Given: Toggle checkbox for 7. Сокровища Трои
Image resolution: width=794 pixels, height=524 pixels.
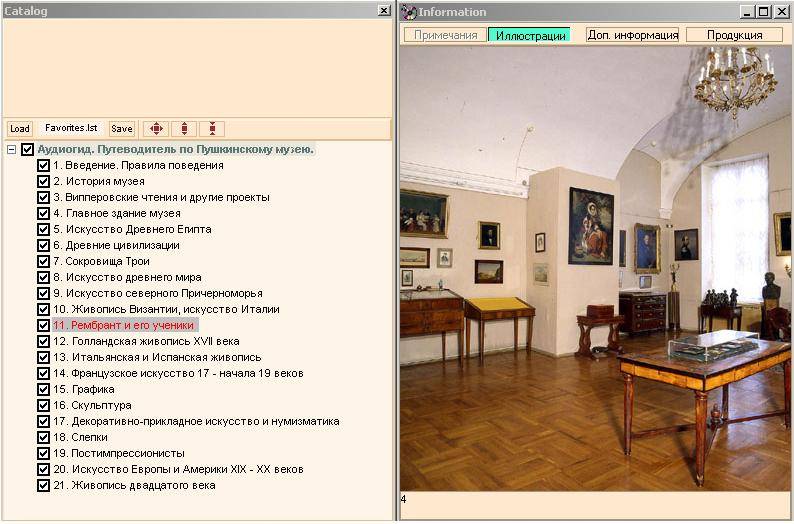Looking at the screenshot, I should click(44, 261).
